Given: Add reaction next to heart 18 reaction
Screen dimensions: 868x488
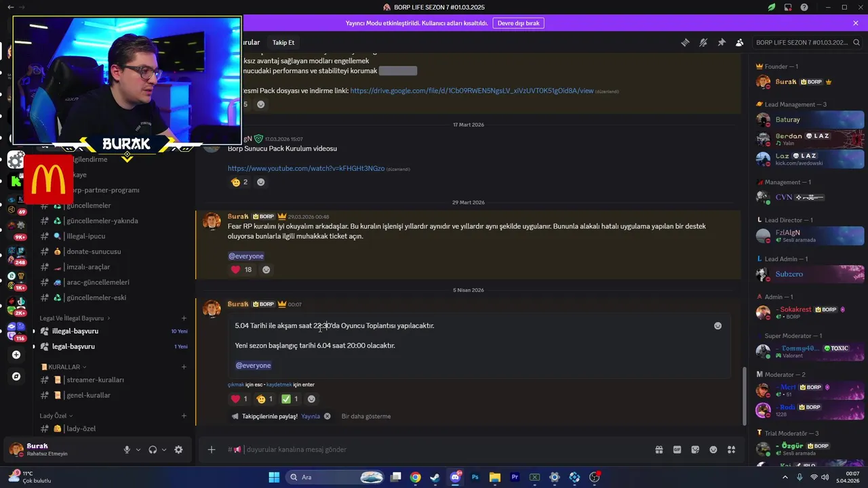Looking at the screenshot, I should coord(266,270).
